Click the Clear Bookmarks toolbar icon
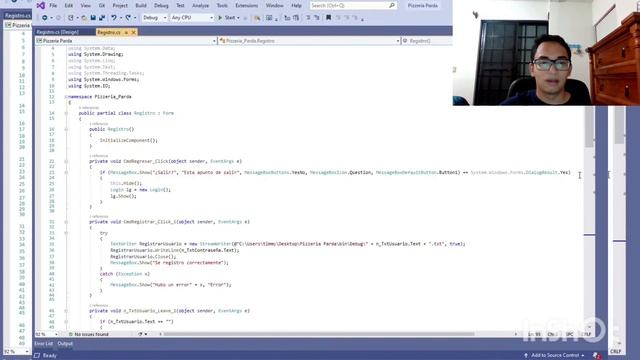 click(355, 18)
